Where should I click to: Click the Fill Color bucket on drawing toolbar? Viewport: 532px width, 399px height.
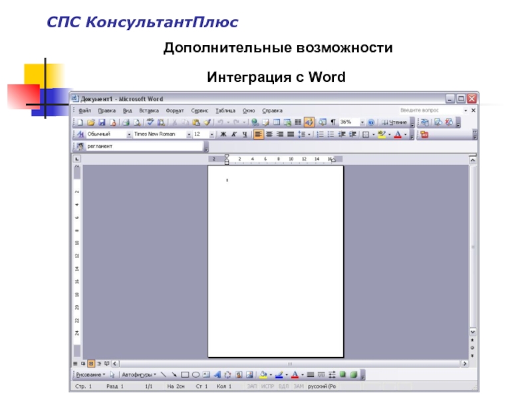[x=263, y=375]
